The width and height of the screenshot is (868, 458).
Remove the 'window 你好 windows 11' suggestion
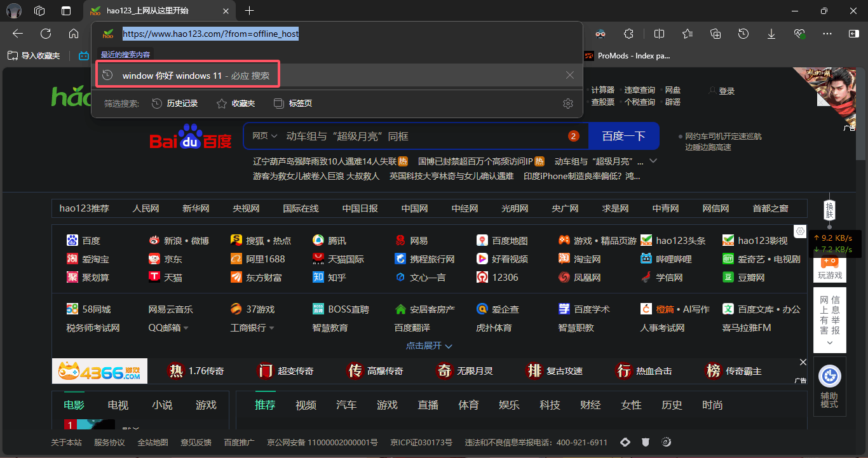pos(570,75)
